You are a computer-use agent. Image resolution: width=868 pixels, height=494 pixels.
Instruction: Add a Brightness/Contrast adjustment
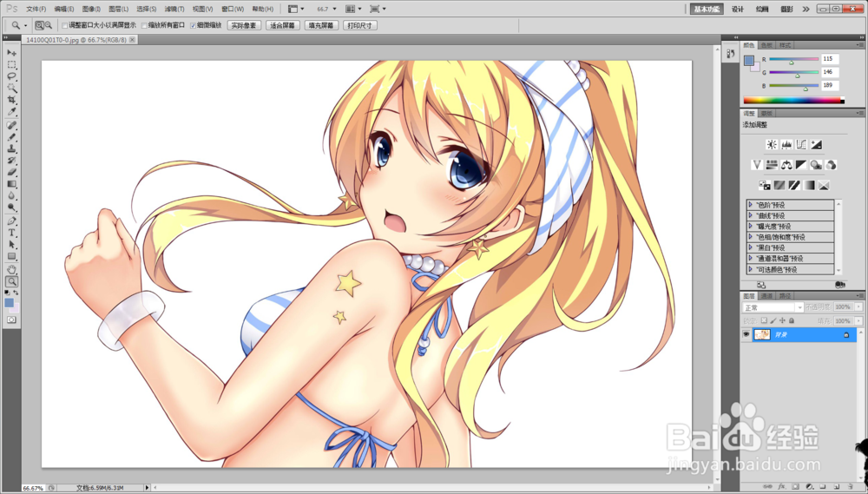pyautogui.click(x=771, y=144)
